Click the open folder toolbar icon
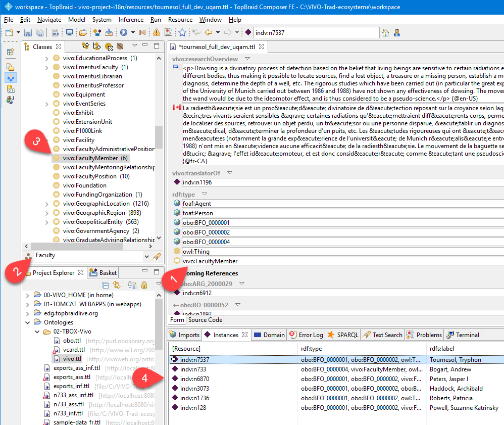The height and width of the screenshot is (425, 504). (x=83, y=32)
